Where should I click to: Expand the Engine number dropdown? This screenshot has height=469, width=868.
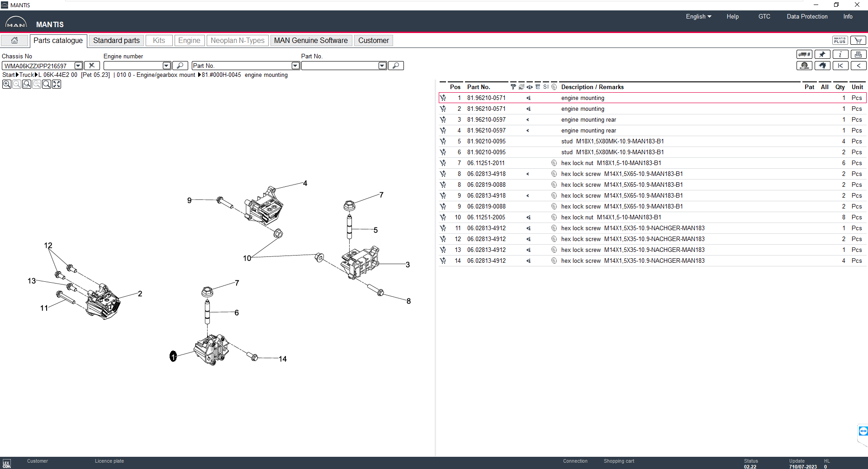tap(166, 66)
